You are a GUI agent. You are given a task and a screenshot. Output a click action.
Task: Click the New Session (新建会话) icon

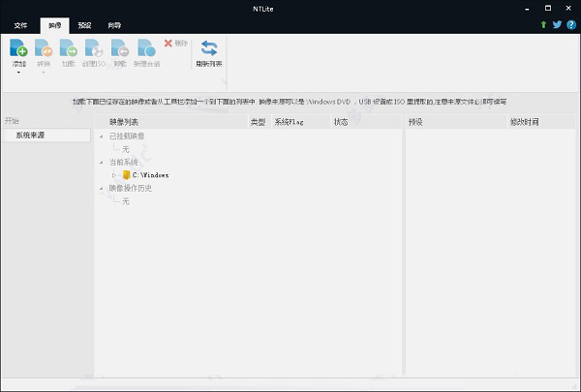[x=146, y=48]
